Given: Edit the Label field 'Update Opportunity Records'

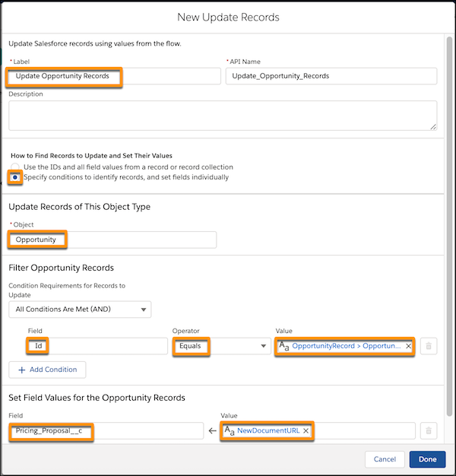Looking at the screenshot, I should click(115, 76).
